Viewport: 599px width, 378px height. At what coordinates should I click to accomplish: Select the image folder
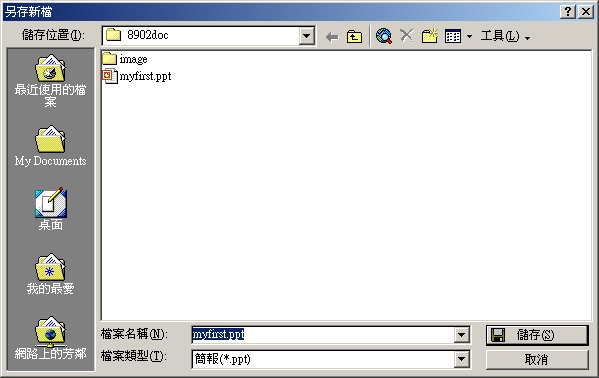click(x=125, y=59)
